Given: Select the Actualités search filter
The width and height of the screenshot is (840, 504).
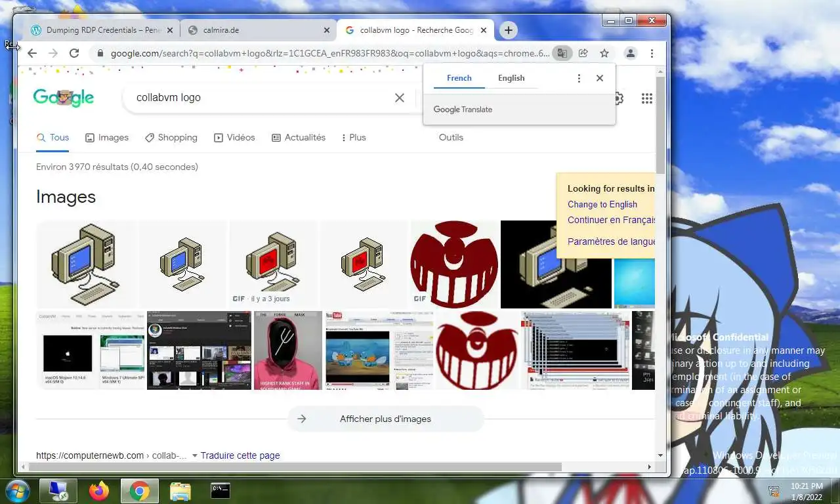Looking at the screenshot, I should [299, 137].
